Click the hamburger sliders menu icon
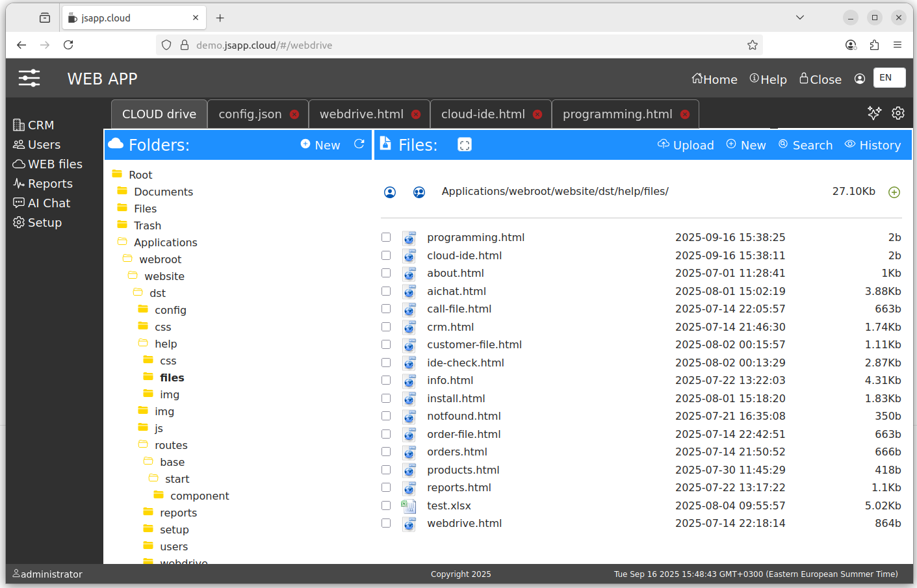917x588 pixels. (29, 79)
